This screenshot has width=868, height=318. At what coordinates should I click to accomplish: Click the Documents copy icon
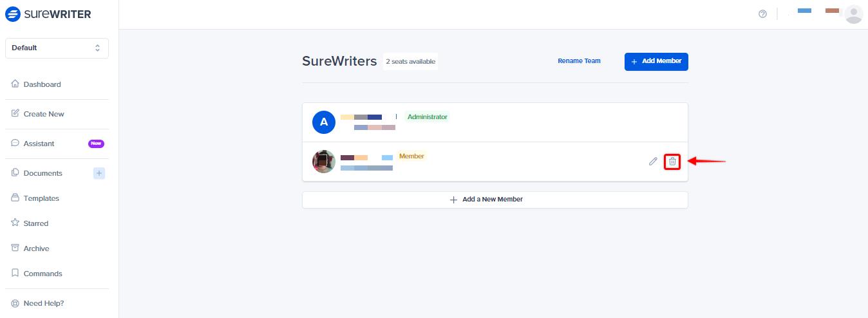coord(15,173)
